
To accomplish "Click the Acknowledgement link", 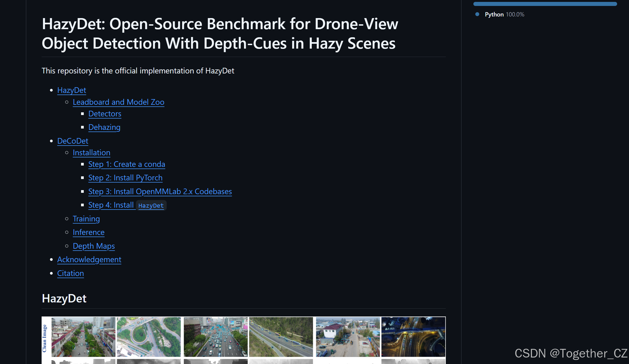I will (x=89, y=259).
